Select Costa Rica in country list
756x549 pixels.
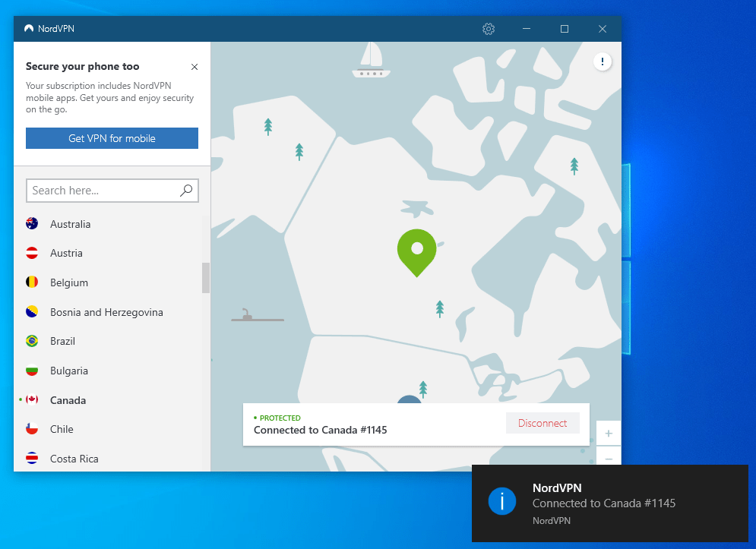point(74,459)
